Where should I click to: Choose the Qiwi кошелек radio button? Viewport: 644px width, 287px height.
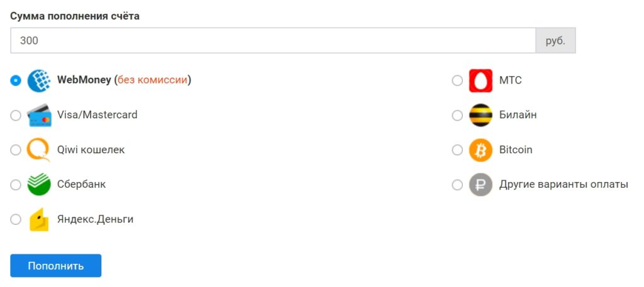[x=16, y=150]
